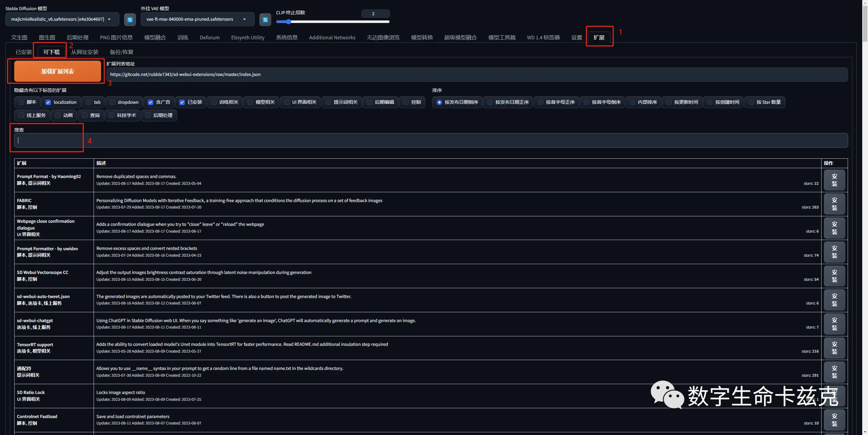Open the 模型融合 tab
868x435 pixels.
[155, 37]
